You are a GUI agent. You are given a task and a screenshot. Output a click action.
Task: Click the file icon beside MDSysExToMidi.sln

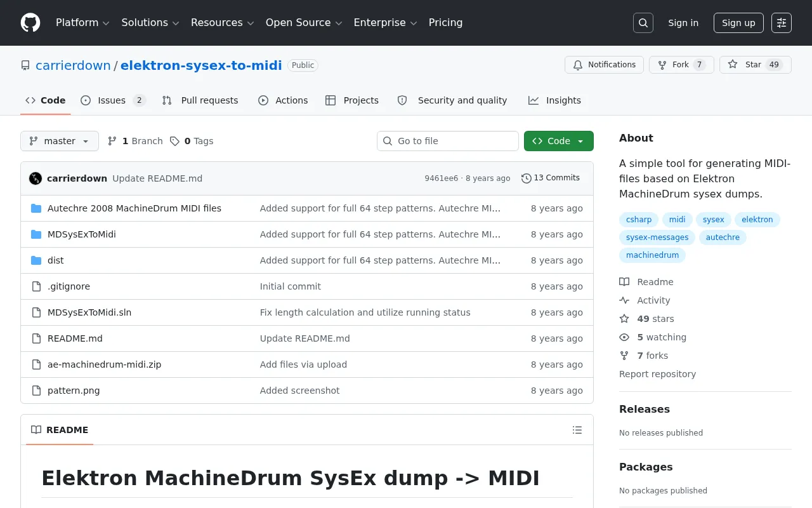[36, 312]
